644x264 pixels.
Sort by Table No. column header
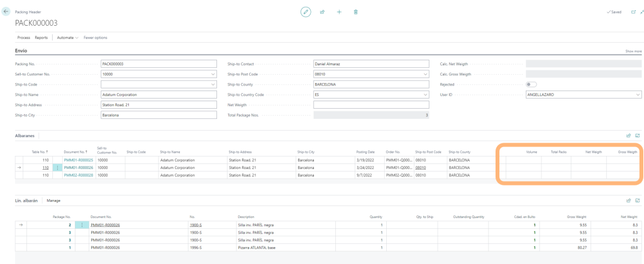[40, 152]
